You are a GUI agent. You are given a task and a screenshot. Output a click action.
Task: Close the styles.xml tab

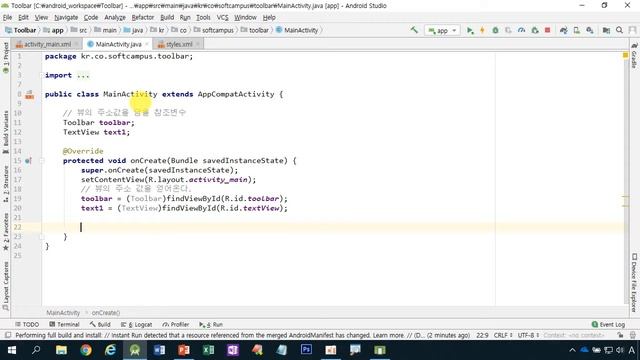click(198, 44)
